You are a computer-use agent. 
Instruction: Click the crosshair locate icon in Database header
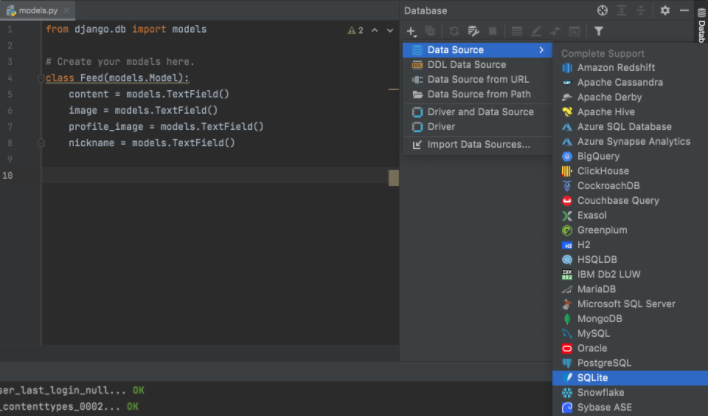tap(602, 10)
